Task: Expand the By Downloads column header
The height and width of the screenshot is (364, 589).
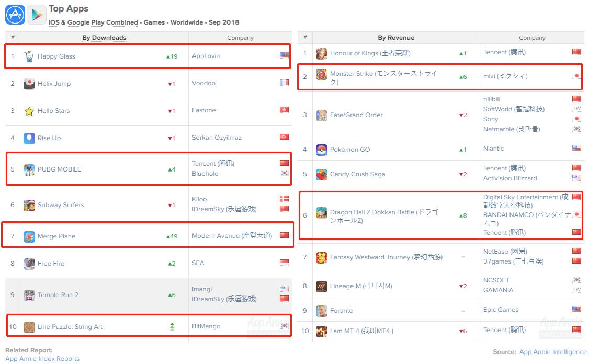Action: pyautogui.click(x=104, y=37)
